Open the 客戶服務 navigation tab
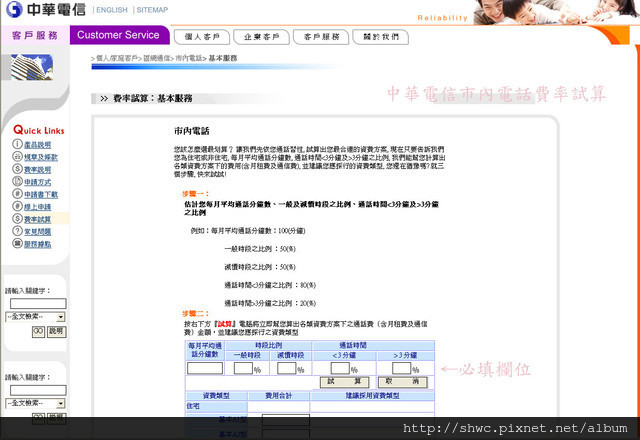The image size is (640, 440). click(x=321, y=37)
